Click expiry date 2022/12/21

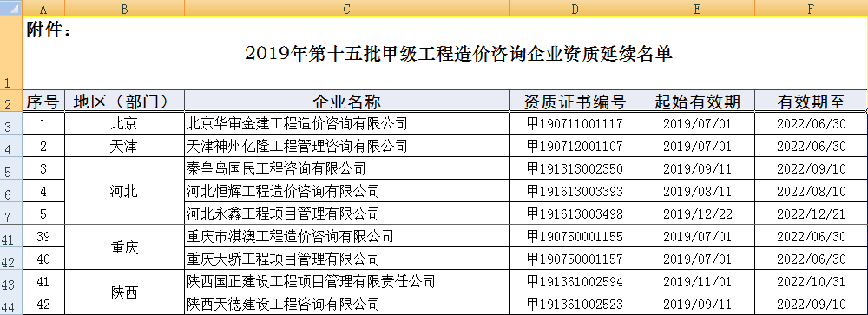(811, 213)
